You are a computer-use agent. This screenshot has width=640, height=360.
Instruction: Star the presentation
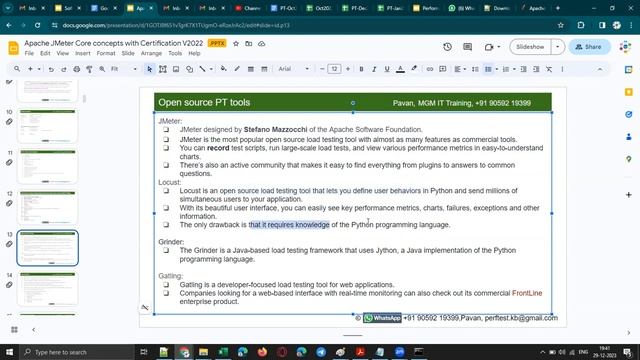[236, 44]
